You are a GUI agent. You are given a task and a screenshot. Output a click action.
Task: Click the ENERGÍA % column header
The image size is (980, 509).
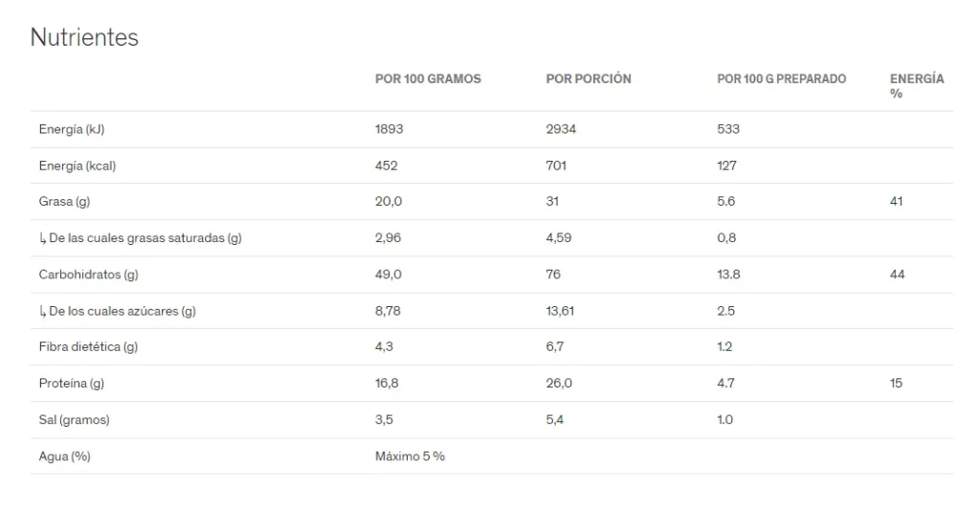[x=917, y=86]
